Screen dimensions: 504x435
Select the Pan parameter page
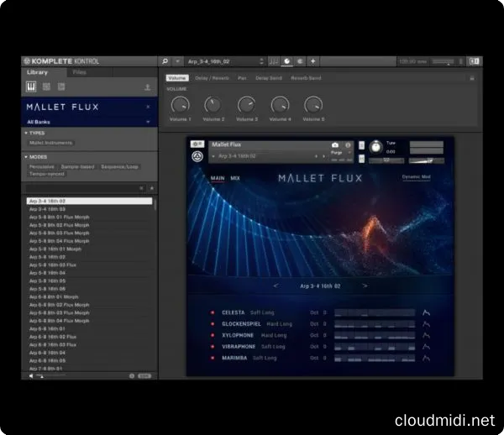click(x=242, y=78)
